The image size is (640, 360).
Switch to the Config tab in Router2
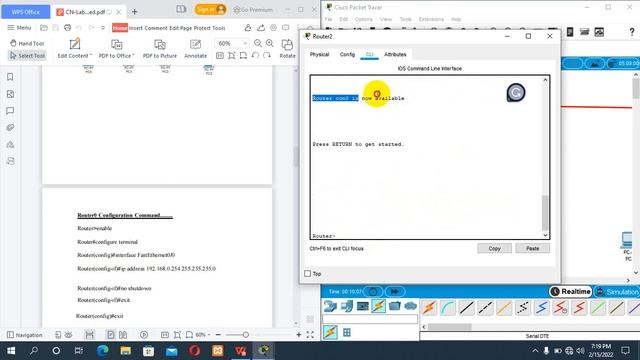(x=347, y=54)
